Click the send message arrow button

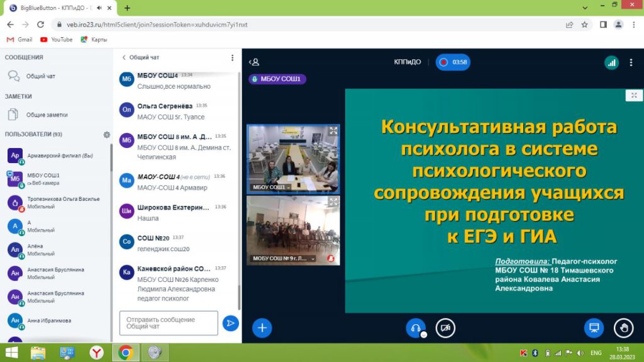(231, 323)
